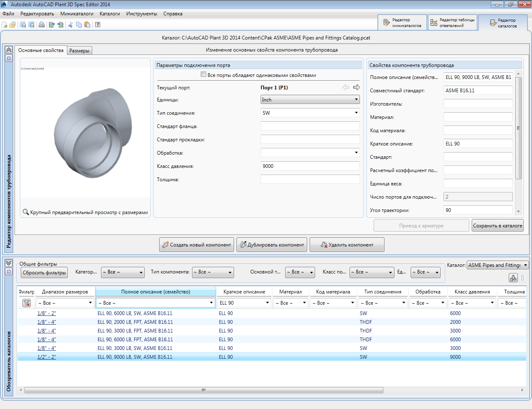Click the next port arrow icon
The image size is (532, 409).
point(356,87)
